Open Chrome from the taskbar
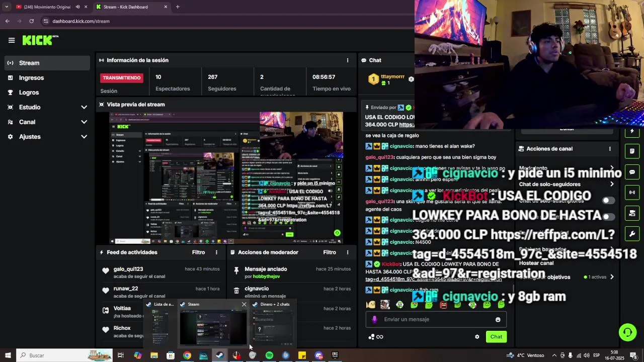The width and height of the screenshot is (644, 362). click(x=187, y=355)
